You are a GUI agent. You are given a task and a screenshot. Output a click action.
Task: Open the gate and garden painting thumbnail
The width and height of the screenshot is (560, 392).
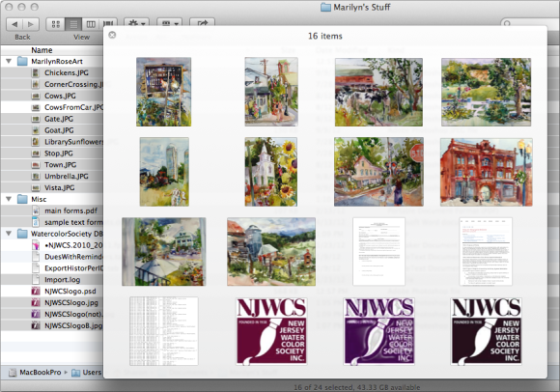point(486,92)
